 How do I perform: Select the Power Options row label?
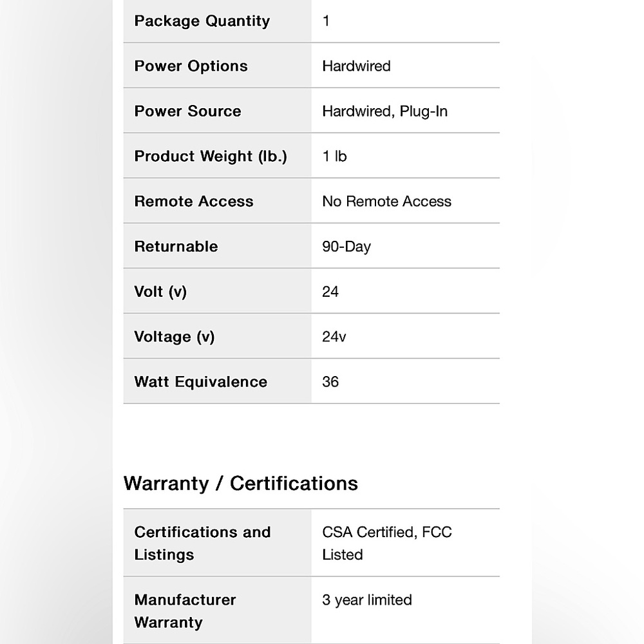(x=191, y=66)
